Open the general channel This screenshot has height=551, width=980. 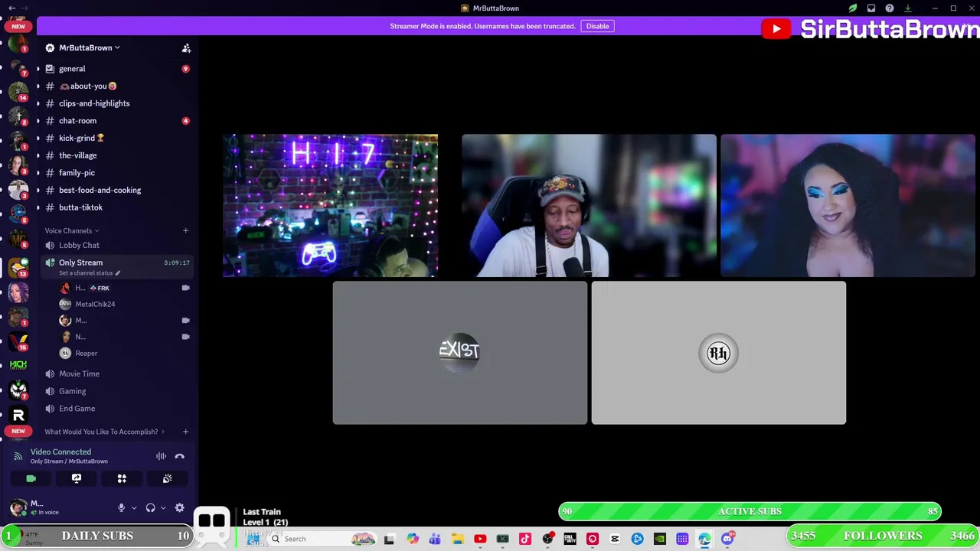click(72, 69)
